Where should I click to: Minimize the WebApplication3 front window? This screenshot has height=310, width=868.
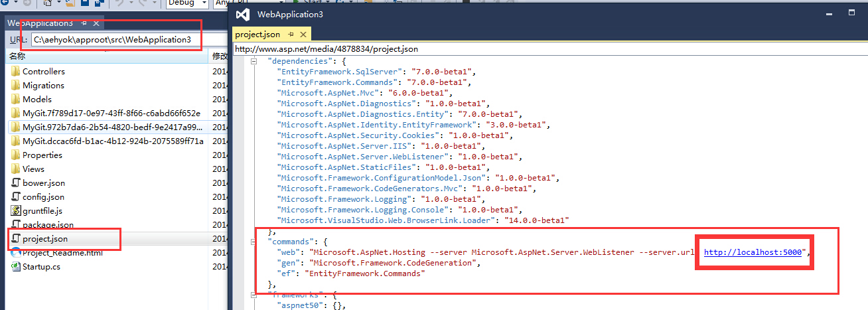pos(828,13)
